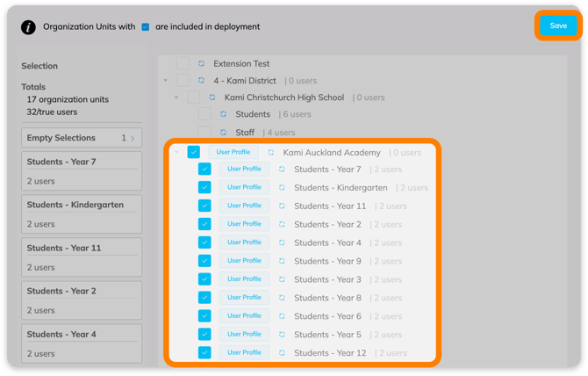Uncheck Students - Year 11 checkbox in tree
588x376 pixels.
coord(204,206)
